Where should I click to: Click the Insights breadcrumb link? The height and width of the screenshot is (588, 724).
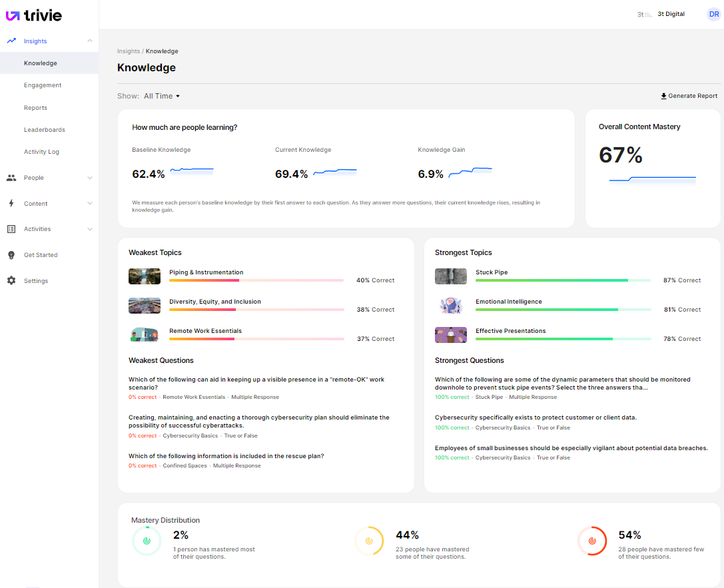129,51
